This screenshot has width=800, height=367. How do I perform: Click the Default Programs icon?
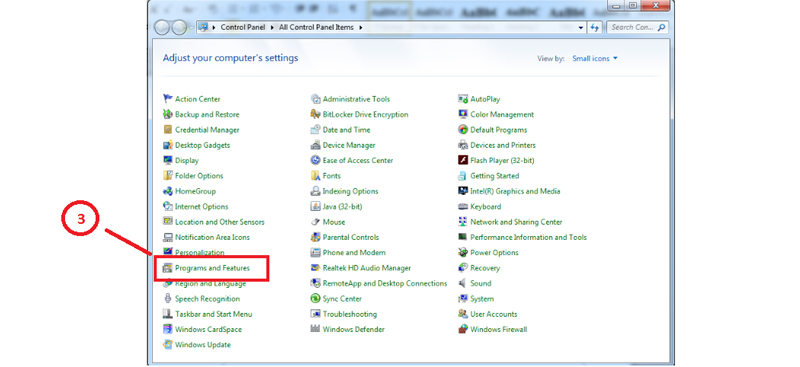click(463, 130)
